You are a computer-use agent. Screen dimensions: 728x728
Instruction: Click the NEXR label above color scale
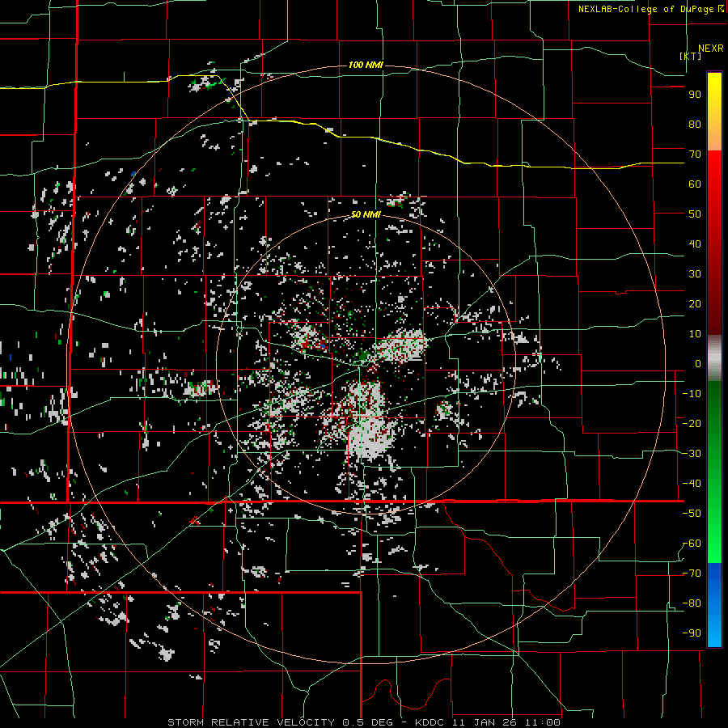711,49
